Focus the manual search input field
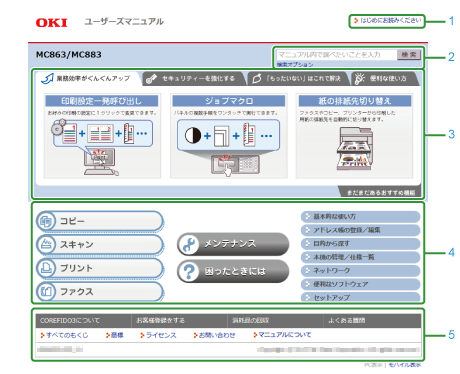The width and height of the screenshot is (460, 374). [x=337, y=55]
